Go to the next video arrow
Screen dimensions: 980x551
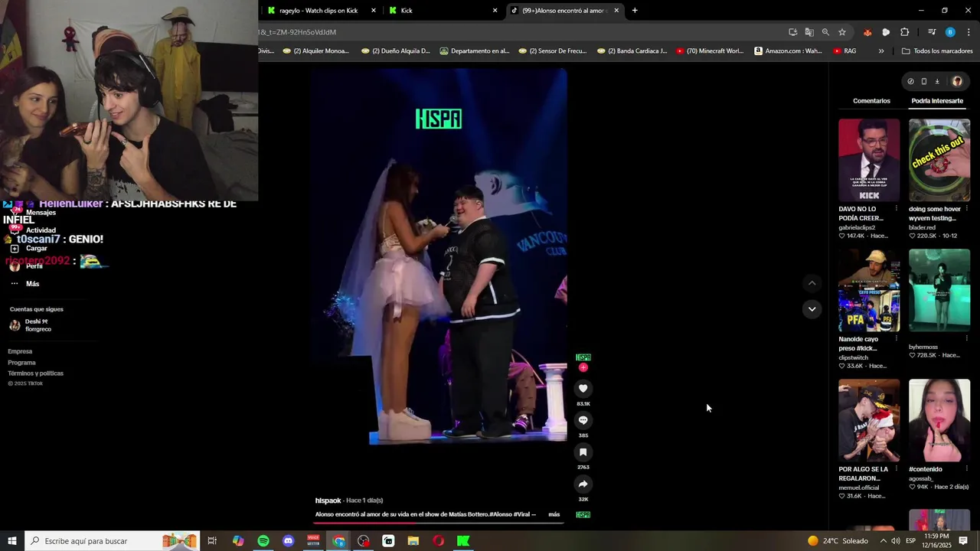coord(812,309)
